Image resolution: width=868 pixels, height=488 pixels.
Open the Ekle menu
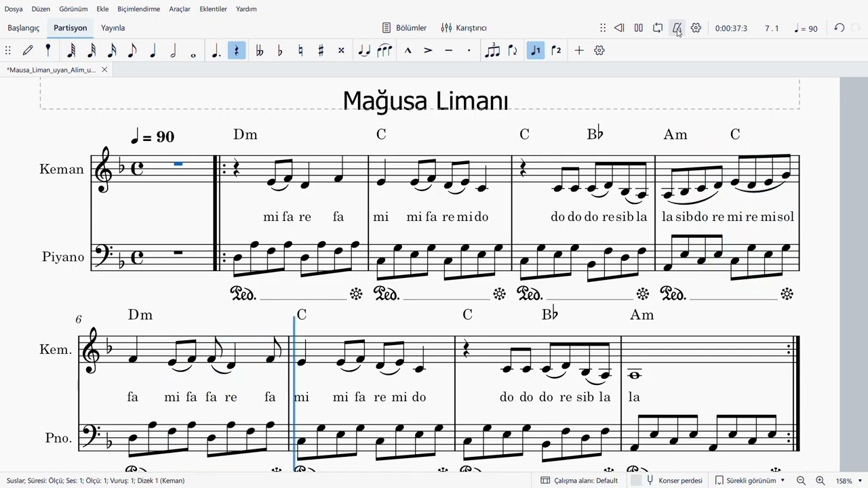coord(102,9)
